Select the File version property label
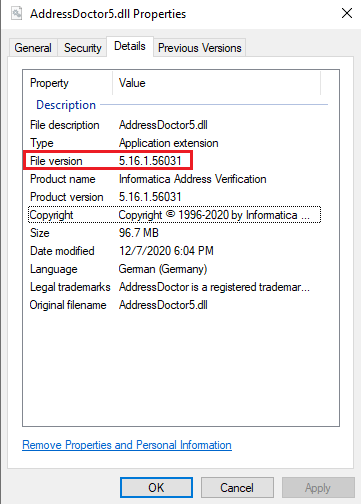Screen dimensions: 361x504 pos(56,161)
